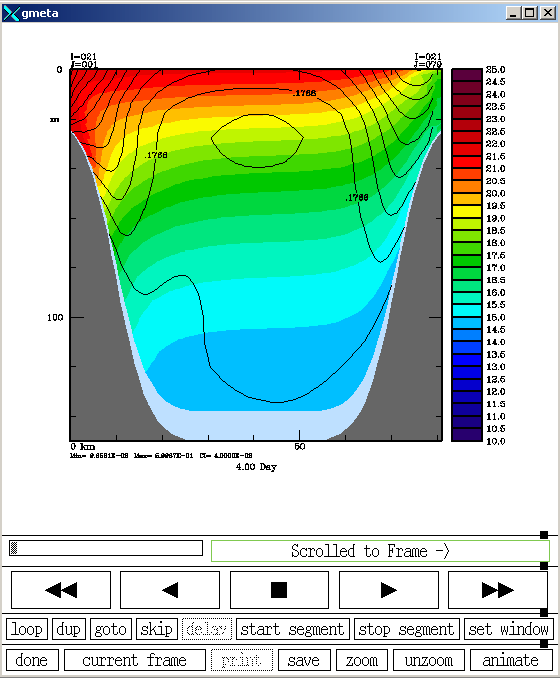560x678 pixels.
Task: Open the goto frame option
Action: [x=111, y=629]
